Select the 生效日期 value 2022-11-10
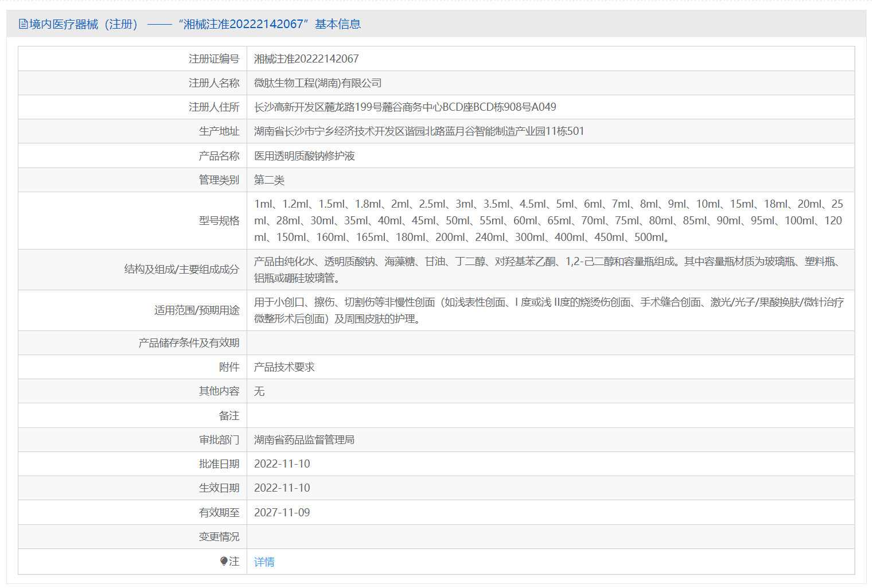Screen dimensions: 873x588 click(x=281, y=488)
